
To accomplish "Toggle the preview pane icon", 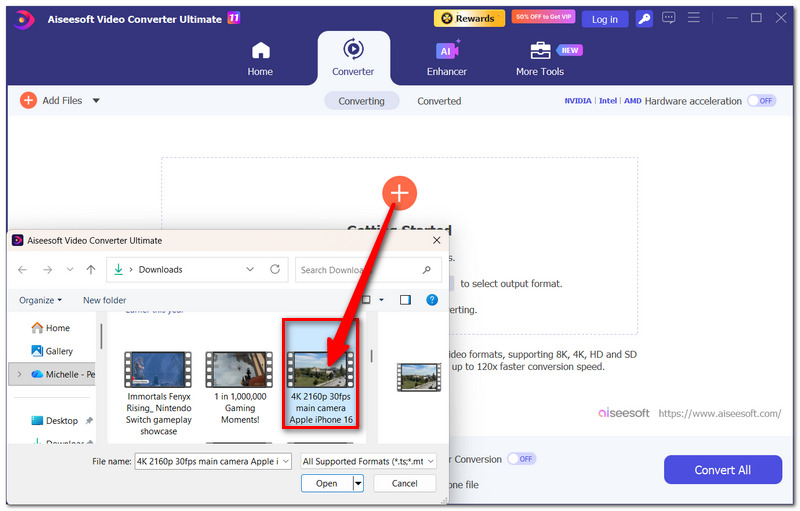I will pyautogui.click(x=405, y=300).
